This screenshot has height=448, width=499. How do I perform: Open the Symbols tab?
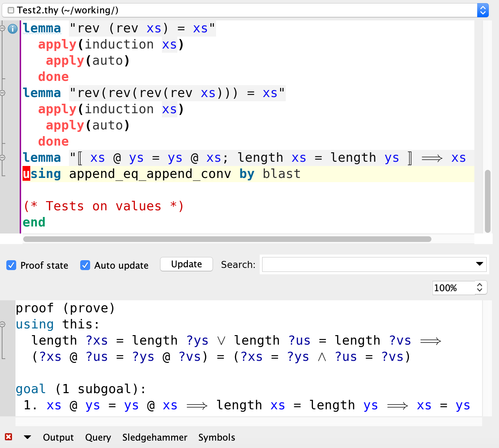(x=216, y=437)
